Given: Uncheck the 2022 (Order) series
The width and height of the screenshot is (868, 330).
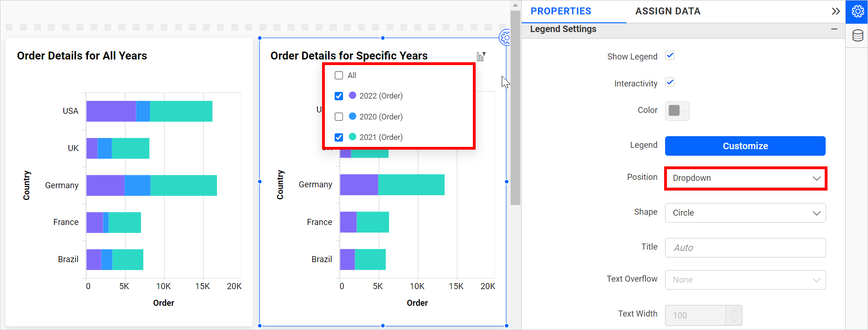Looking at the screenshot, I should 339,96.
